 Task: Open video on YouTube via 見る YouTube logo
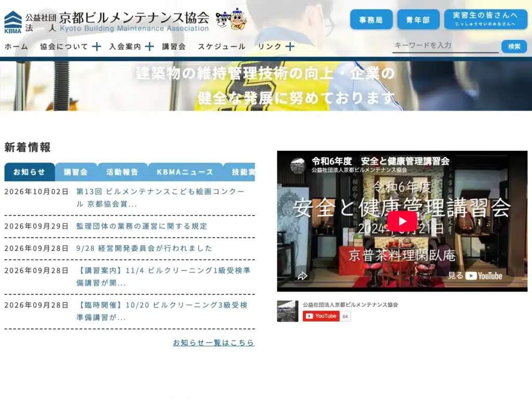pos(475,276)
